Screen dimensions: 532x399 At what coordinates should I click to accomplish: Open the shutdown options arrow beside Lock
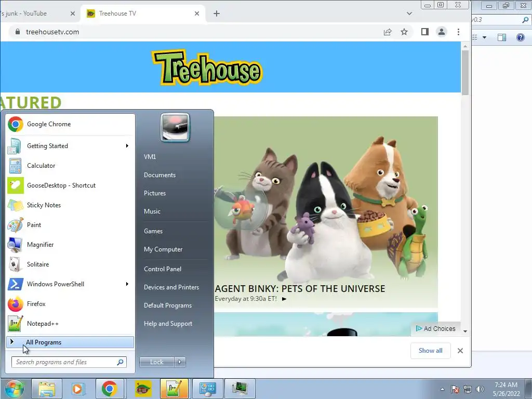point(180,362)
